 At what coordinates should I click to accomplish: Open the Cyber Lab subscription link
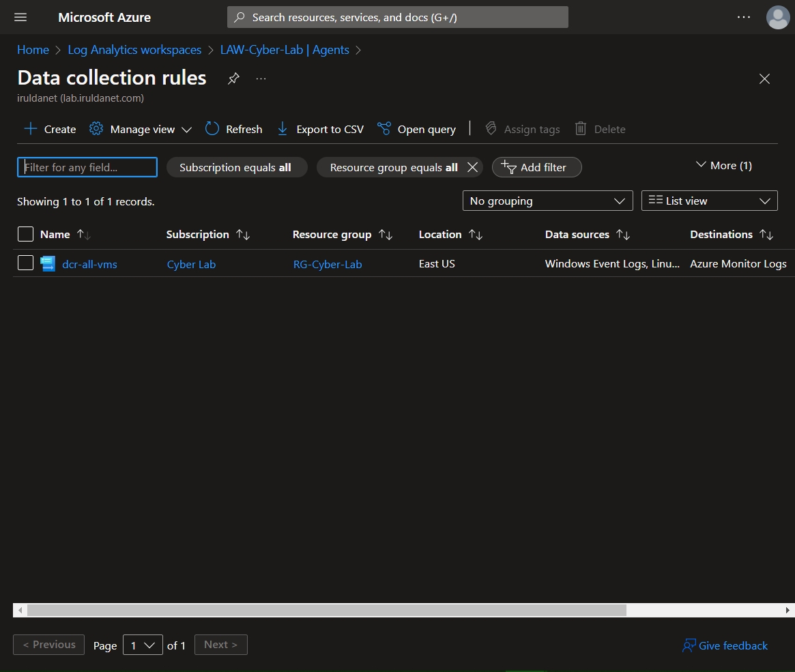(x=191, y=264)
